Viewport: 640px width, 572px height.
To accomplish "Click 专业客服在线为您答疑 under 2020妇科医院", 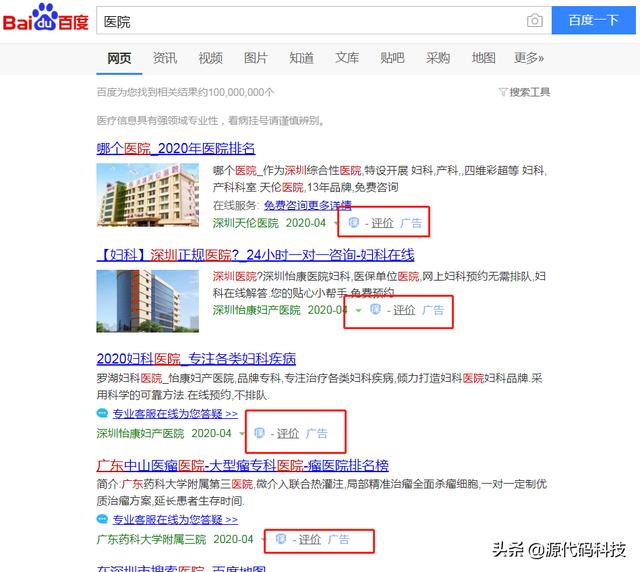I will [x=175, y=414].
